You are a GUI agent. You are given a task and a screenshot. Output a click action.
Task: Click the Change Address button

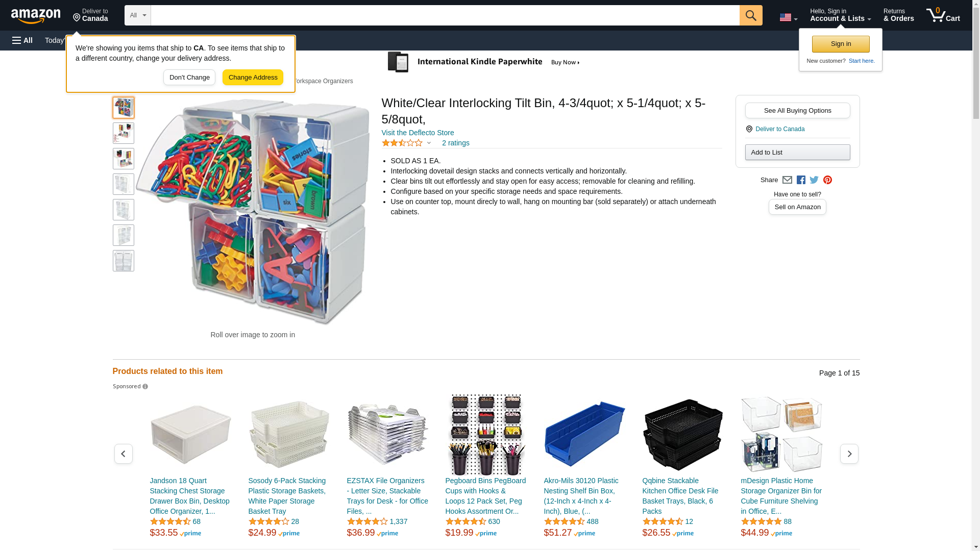click(x=253, y=78)
